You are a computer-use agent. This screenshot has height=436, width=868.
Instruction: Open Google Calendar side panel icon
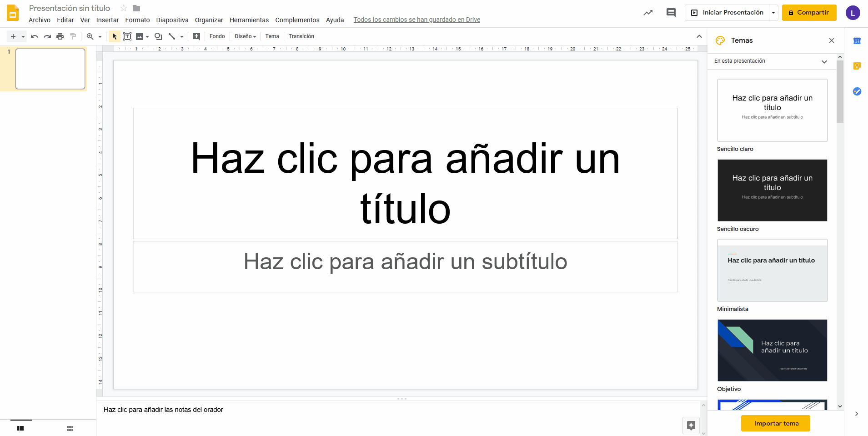point(857,41)
